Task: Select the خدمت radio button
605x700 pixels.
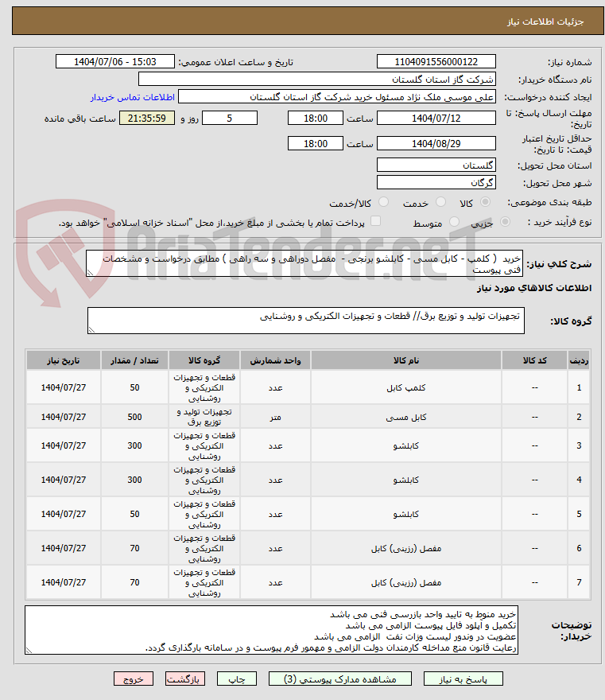Action: (x=440, y=202)
